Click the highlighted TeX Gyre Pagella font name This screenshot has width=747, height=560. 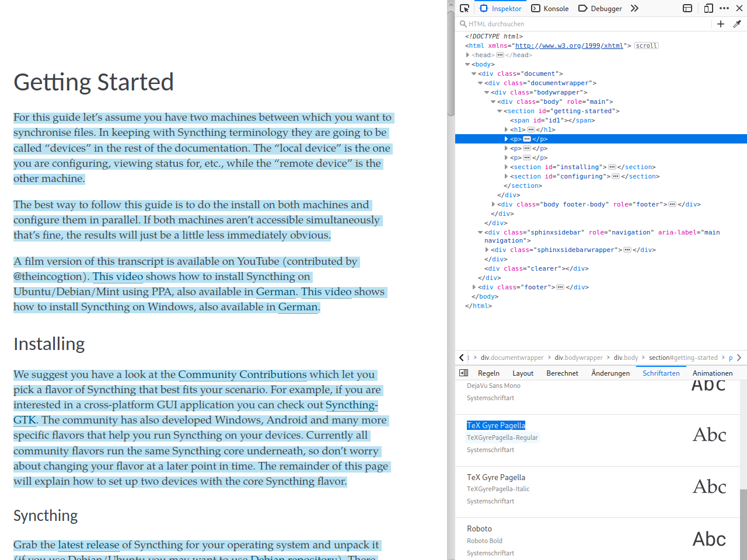click(x=496, y=425)
